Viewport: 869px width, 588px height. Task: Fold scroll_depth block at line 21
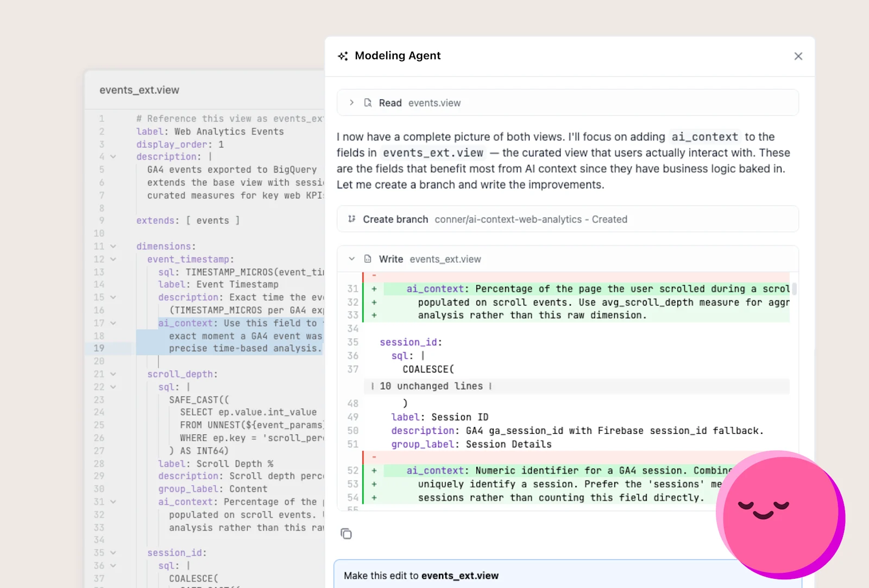click(113, 374)
